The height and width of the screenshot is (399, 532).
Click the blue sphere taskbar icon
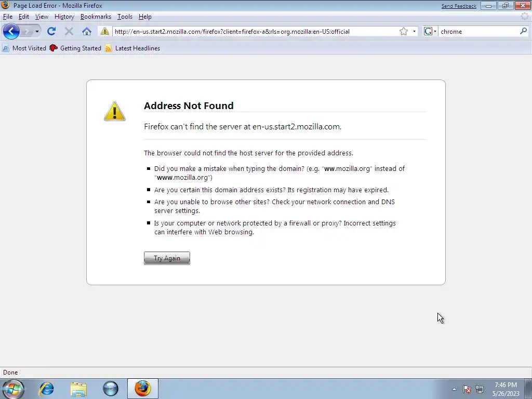click(x=111, y=389)
